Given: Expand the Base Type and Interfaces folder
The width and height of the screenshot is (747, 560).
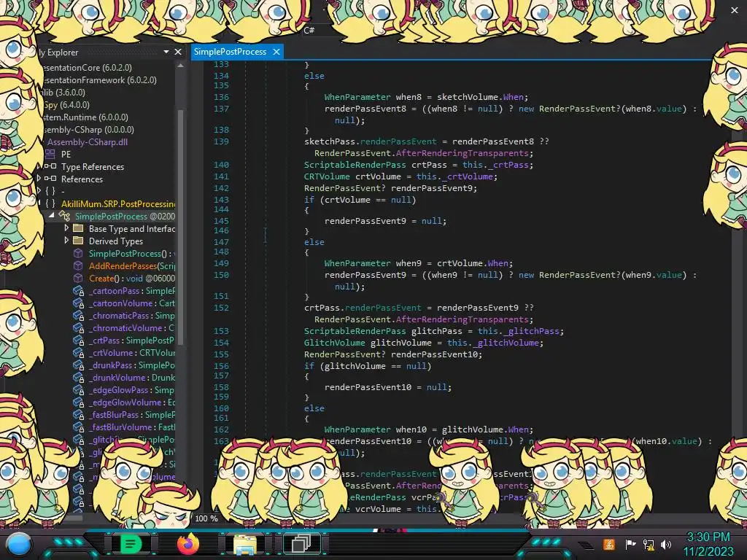Looking at the screenshot, I should [x=66, y=228].
